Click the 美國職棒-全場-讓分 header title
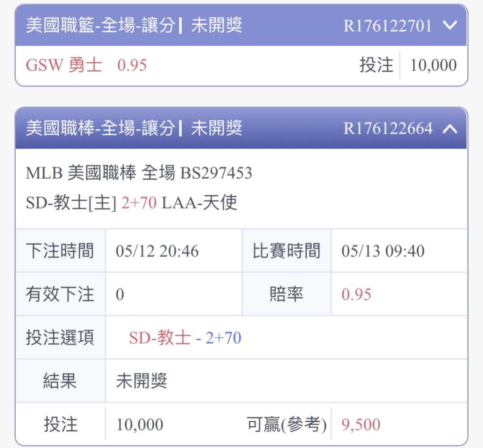The image size is (483, 448). [x=100, y=129]
